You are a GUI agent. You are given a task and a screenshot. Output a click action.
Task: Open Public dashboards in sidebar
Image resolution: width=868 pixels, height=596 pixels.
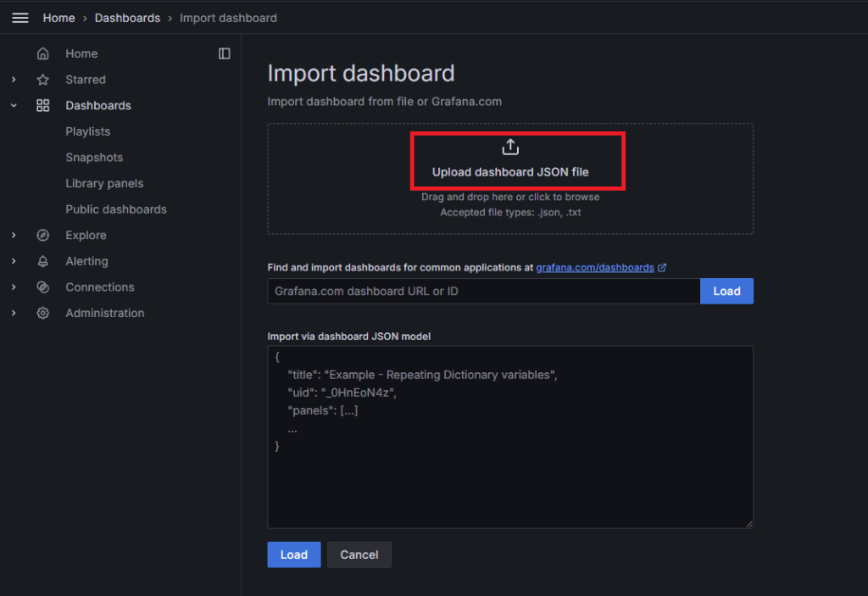pos(115,209)
